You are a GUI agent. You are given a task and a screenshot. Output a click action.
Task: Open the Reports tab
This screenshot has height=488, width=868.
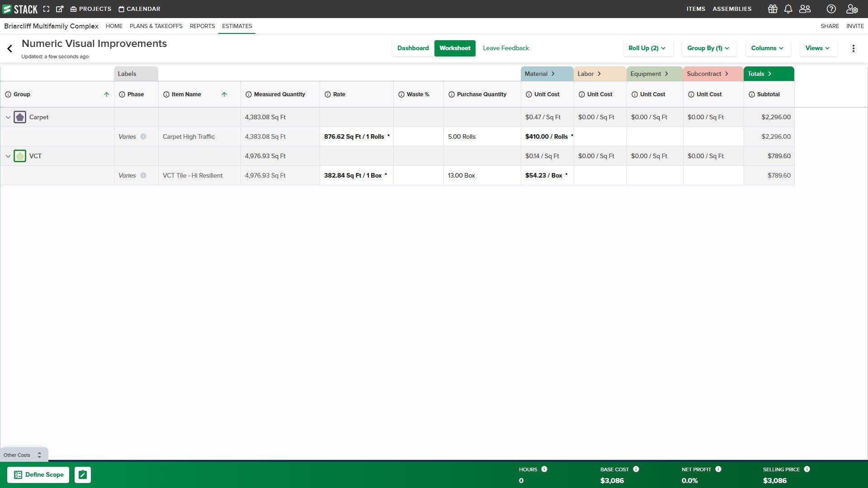point(202,26)
